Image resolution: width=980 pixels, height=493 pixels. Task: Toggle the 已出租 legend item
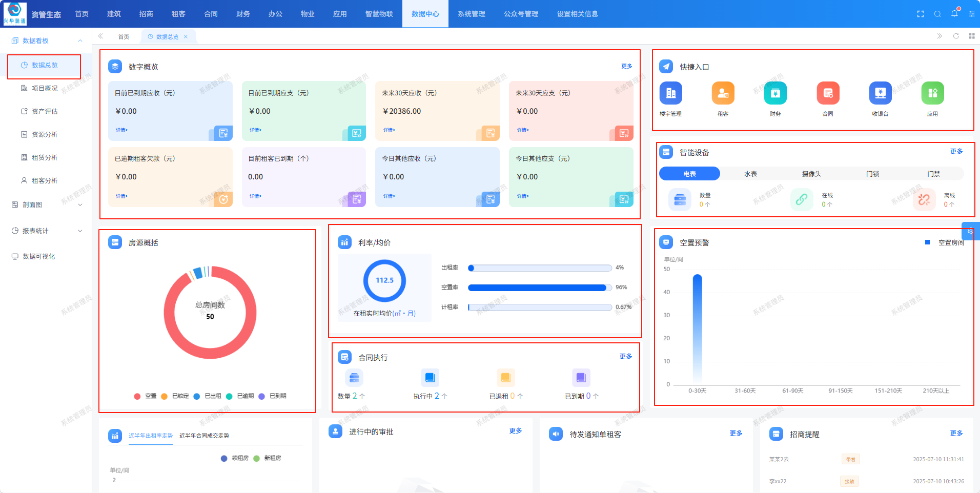208,396
